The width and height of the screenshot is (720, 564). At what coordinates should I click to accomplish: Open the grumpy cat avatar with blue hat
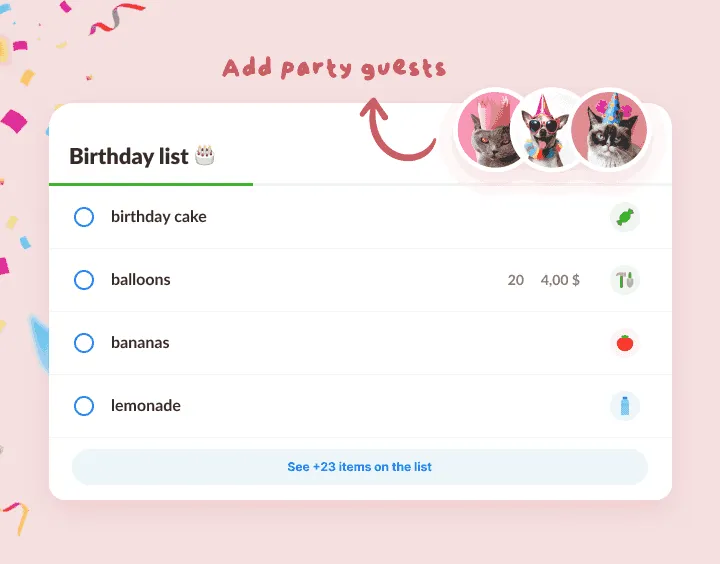[609, 130]
